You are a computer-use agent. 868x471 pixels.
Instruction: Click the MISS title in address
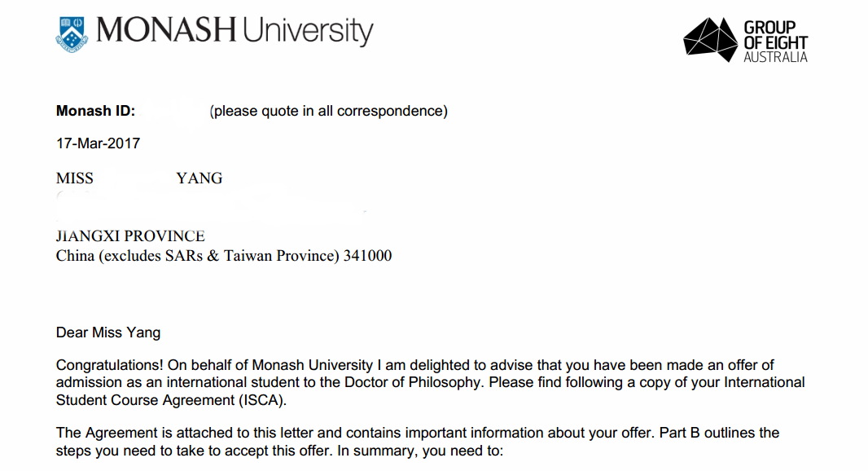click(75, 178)
